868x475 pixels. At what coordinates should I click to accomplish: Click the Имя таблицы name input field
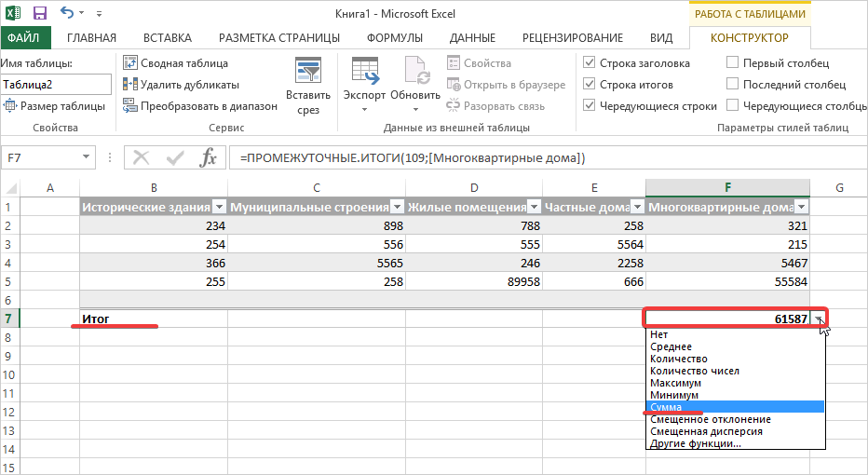[56, 85]
